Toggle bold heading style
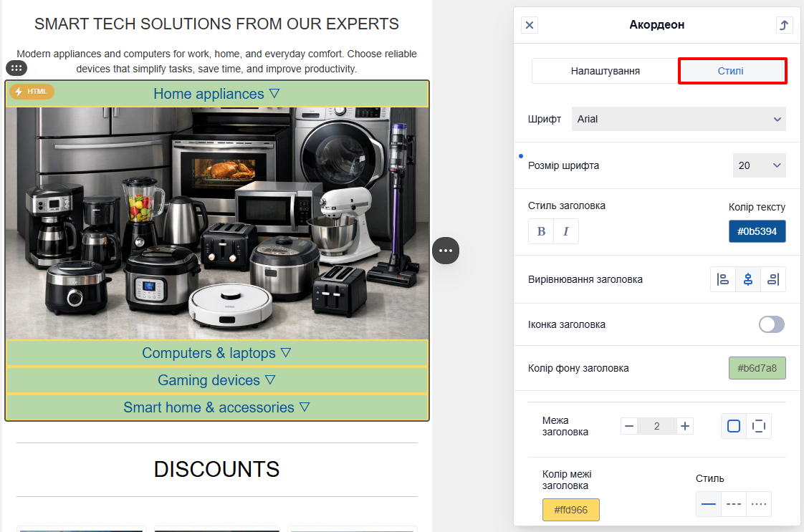This screenshot has height=532, width=804. 541,231
